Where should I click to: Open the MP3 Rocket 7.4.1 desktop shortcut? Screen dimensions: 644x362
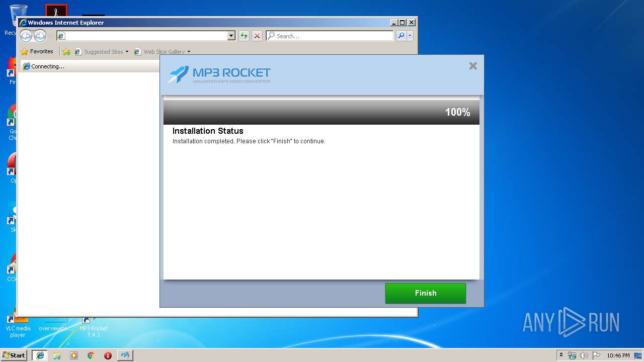pyautogui.click(x=93, y=327)
